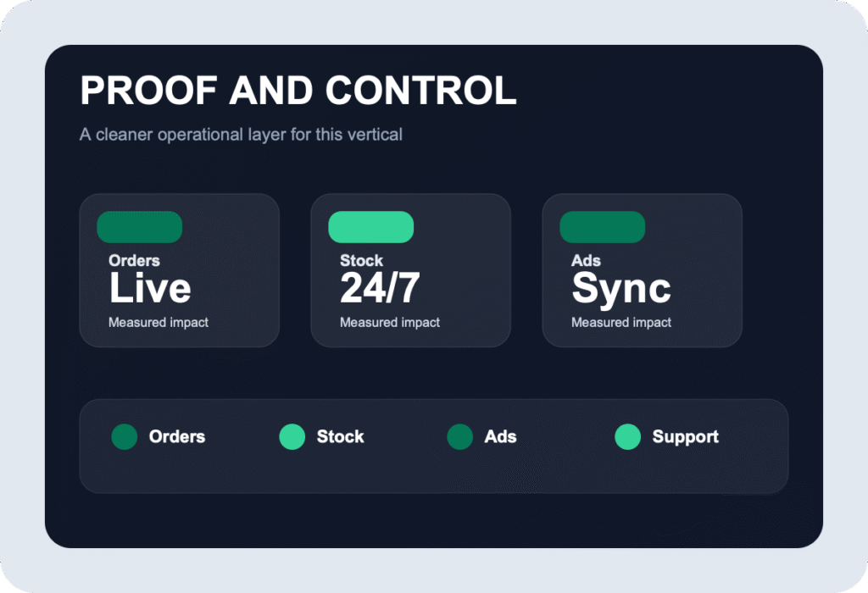Screen dimensions: 868x593
Task: Click the large "Live" value text
Action: pos(150,289)
